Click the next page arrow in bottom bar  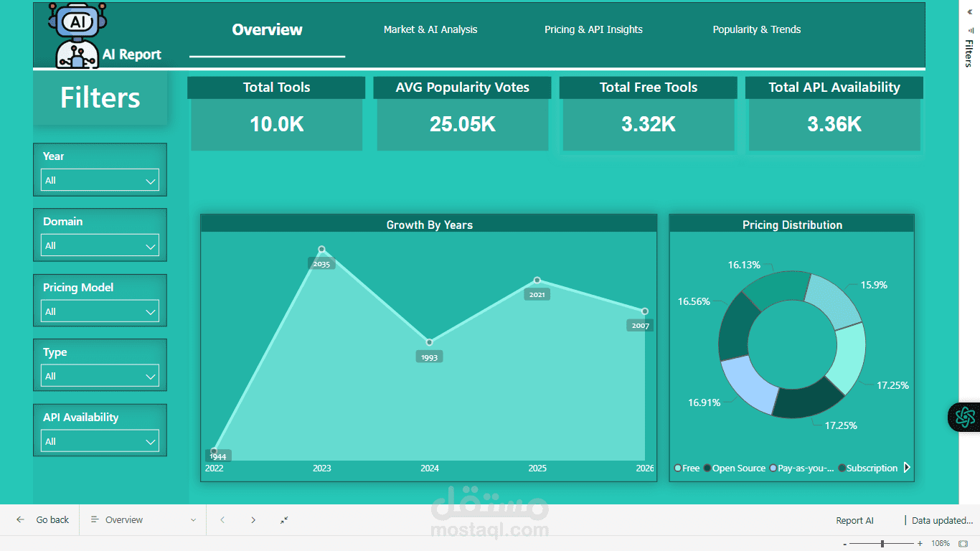tap(253, 519)
